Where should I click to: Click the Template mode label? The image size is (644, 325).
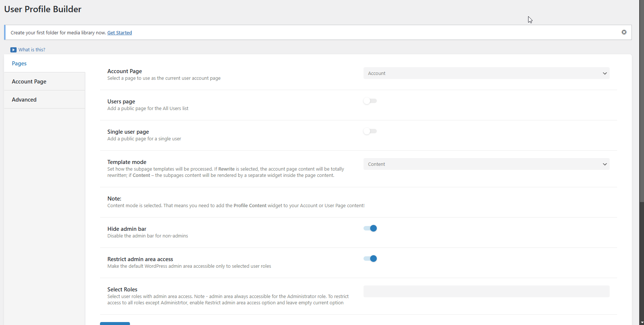click(127, 162)
